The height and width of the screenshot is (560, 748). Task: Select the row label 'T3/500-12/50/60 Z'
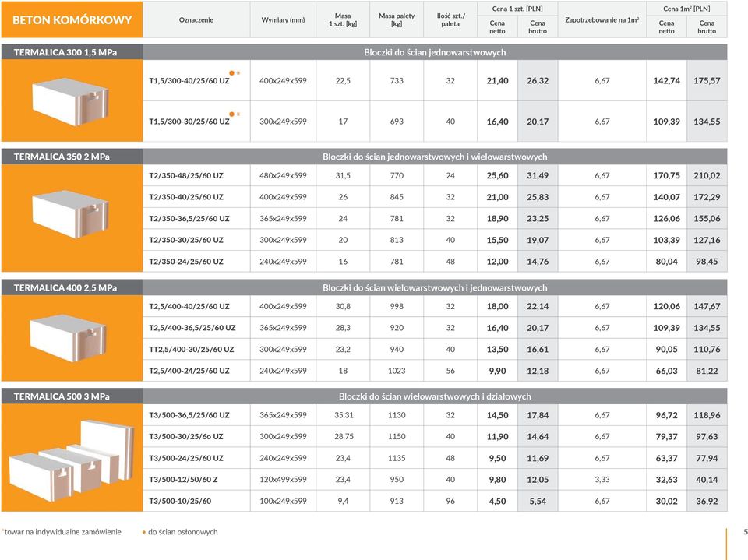[183, 479]
